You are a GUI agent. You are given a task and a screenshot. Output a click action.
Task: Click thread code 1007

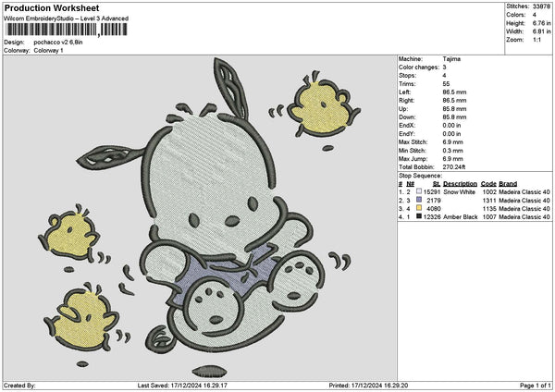pos(489,217)
